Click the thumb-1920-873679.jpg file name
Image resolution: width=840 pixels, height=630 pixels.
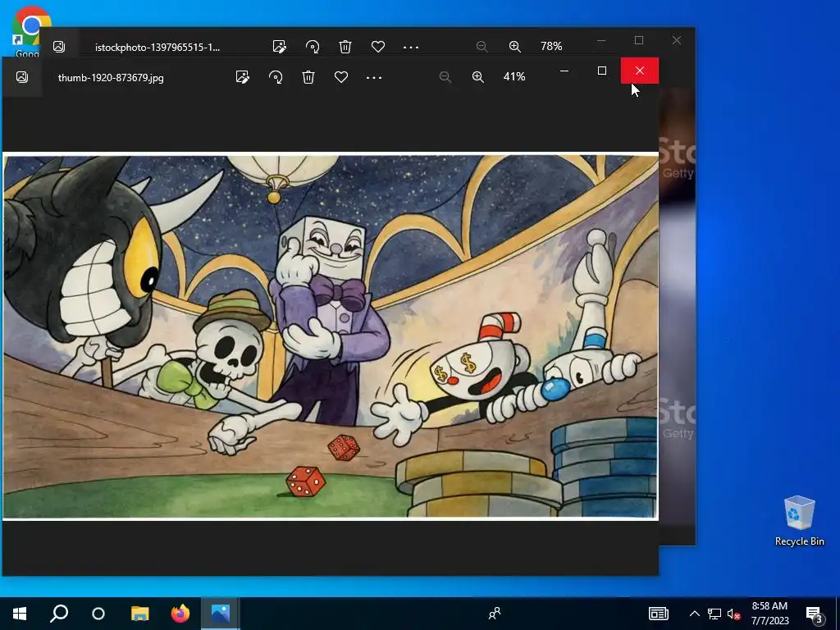pyautogui.click(x=111, y=78)
